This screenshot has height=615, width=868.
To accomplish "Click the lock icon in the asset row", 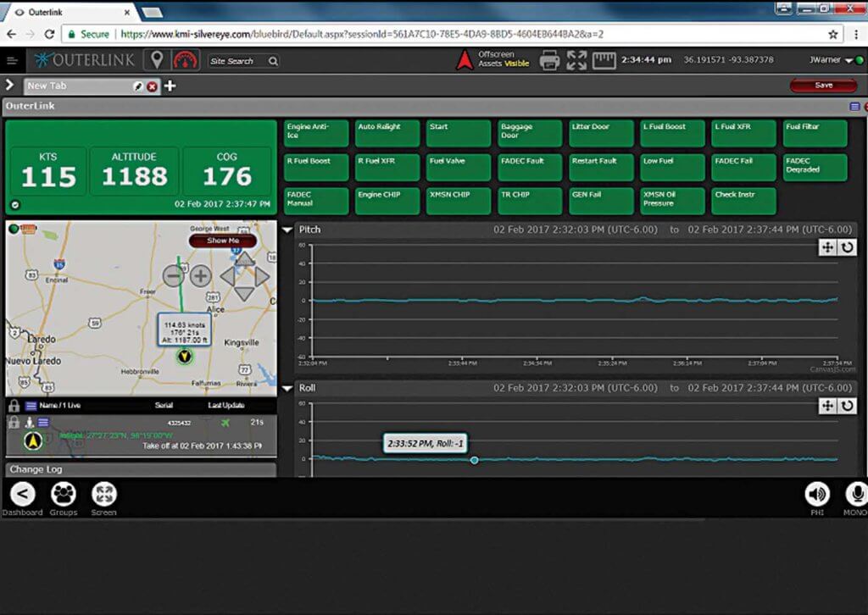I will [14, 423].
